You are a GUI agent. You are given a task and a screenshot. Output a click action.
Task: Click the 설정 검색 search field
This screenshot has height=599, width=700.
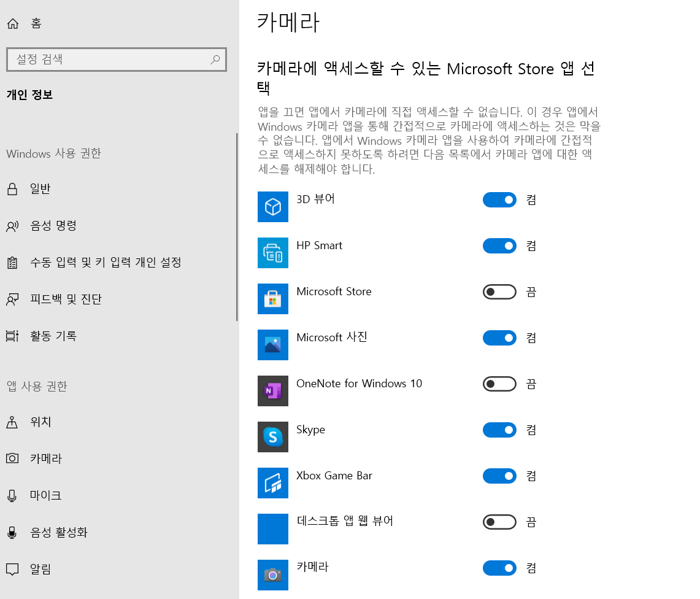117,60
